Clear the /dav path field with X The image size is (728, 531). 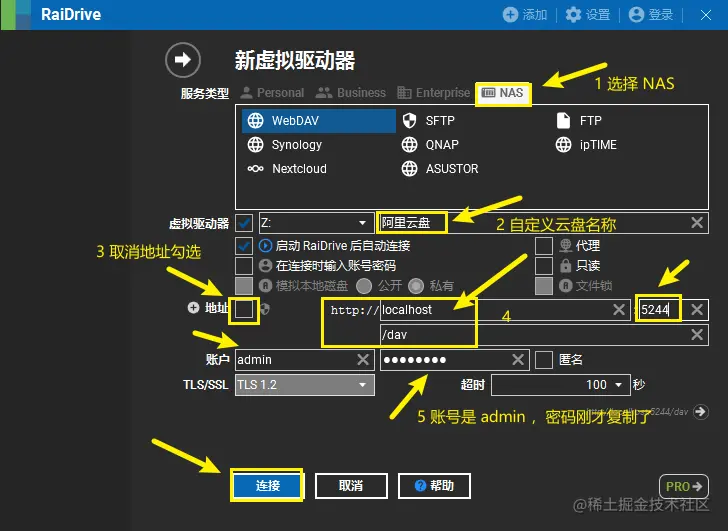tap(696, 335)
